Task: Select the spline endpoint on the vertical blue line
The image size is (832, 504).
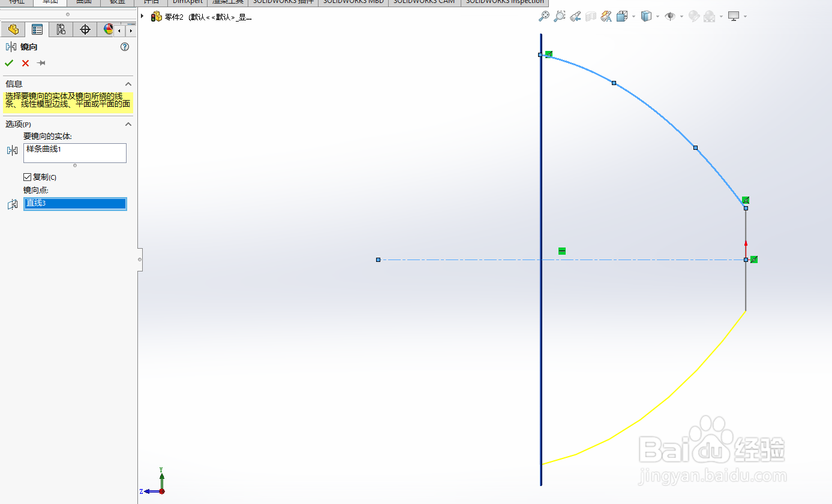Action: point(540,55)
